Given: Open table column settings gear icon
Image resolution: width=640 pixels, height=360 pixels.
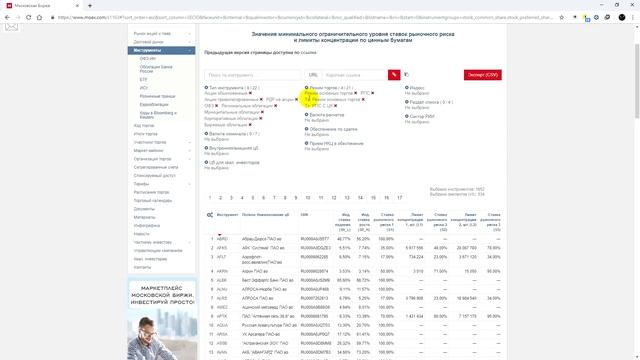Looking at the screenshot, I should [210, 215].
